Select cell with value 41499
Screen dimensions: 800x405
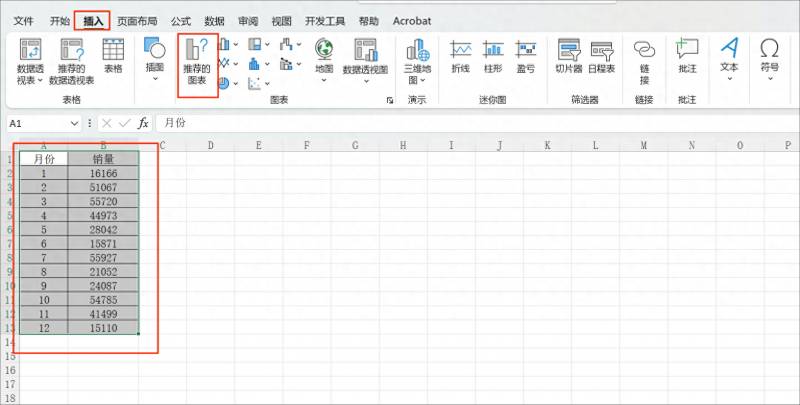point(103,314)
